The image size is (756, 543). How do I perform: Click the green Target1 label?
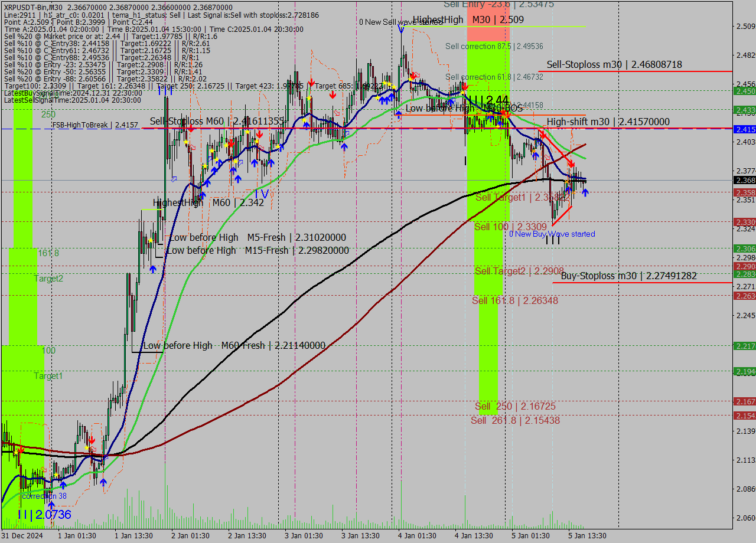[48, 376]
